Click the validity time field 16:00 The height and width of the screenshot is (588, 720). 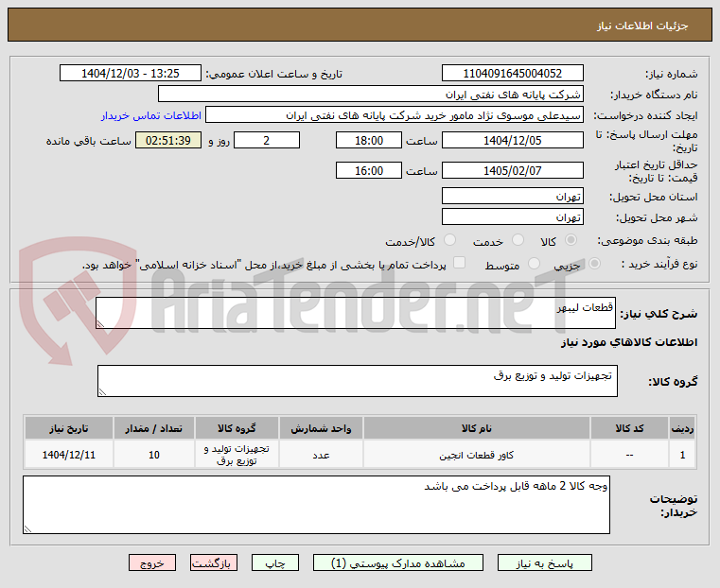[369, 170]
